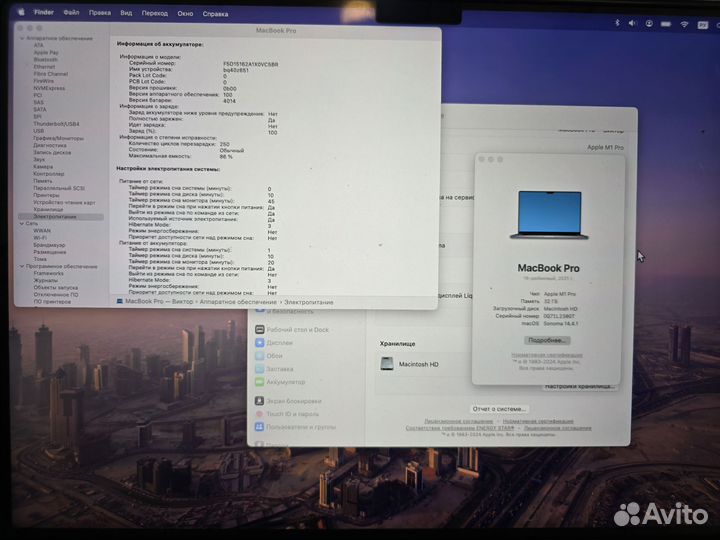Click Максимальная емкость value 86 %
Viewport: 720px width, 540px height.
click(226, 157)
